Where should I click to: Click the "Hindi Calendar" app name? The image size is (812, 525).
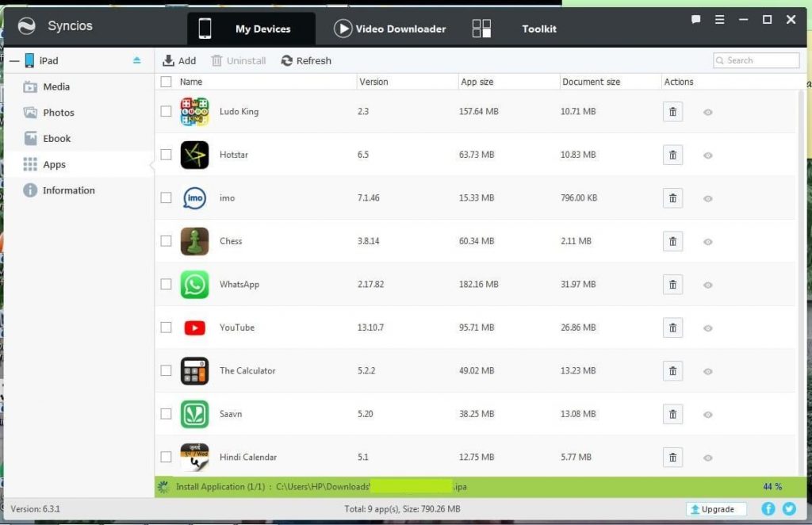coord(248,457)
